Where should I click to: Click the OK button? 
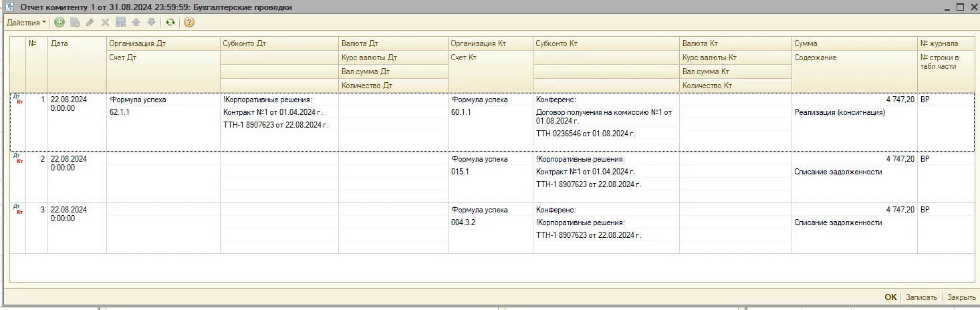(x=890, y=297)
